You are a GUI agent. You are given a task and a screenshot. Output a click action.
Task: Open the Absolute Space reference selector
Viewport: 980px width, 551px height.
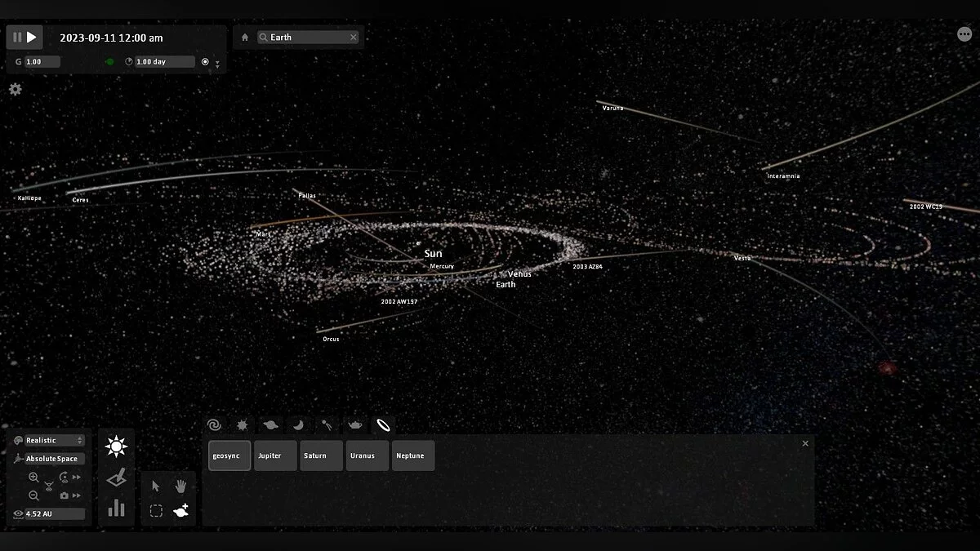coord(53,459)
